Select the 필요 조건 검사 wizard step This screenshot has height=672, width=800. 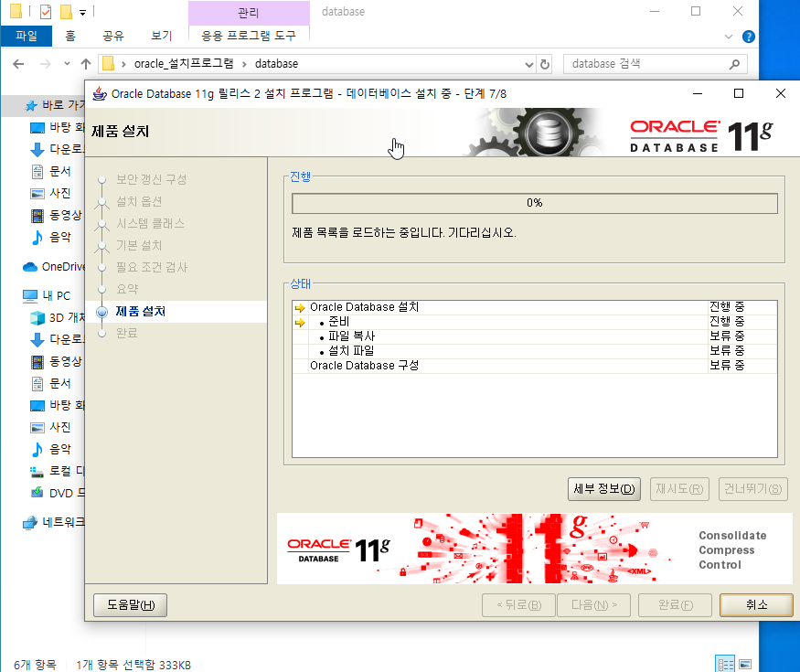pos(152,267)
